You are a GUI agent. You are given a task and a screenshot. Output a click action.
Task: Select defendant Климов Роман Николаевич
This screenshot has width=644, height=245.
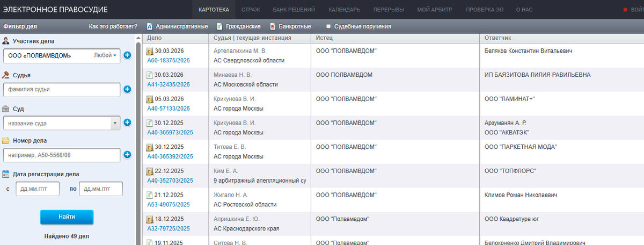tap(522, 195)
